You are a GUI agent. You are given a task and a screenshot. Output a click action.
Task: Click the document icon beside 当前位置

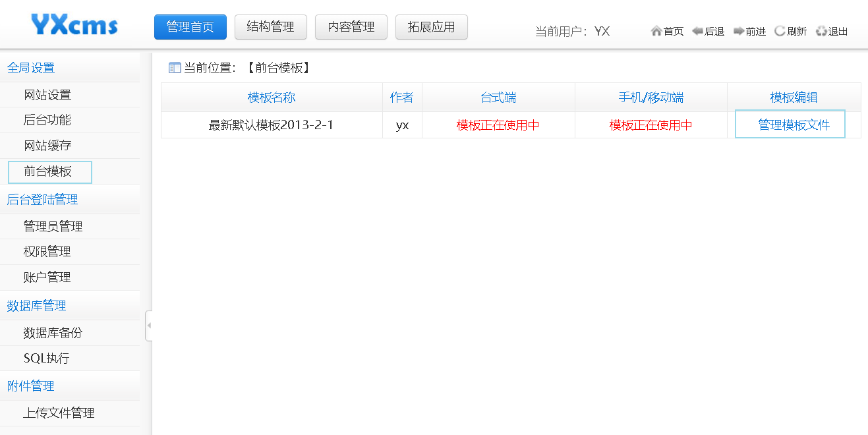(173, 67)
